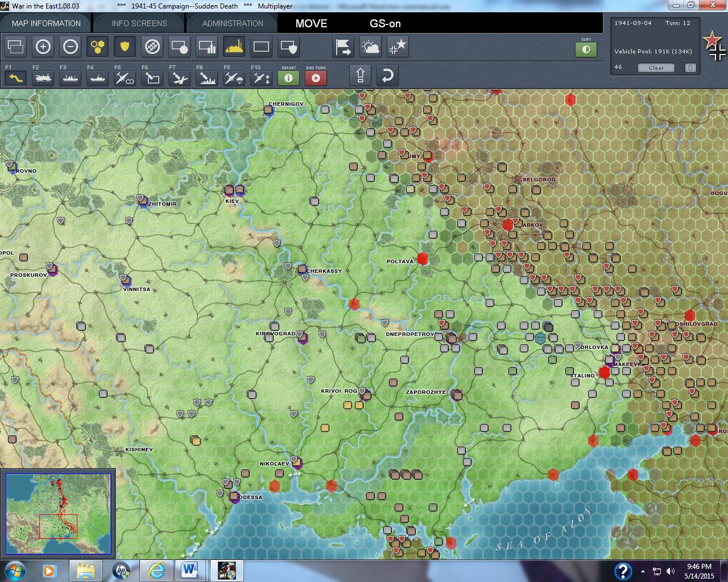Open the ADMINISTRATION tab
This screenshot has width=728, height=582.
click(x=233, y=23)
